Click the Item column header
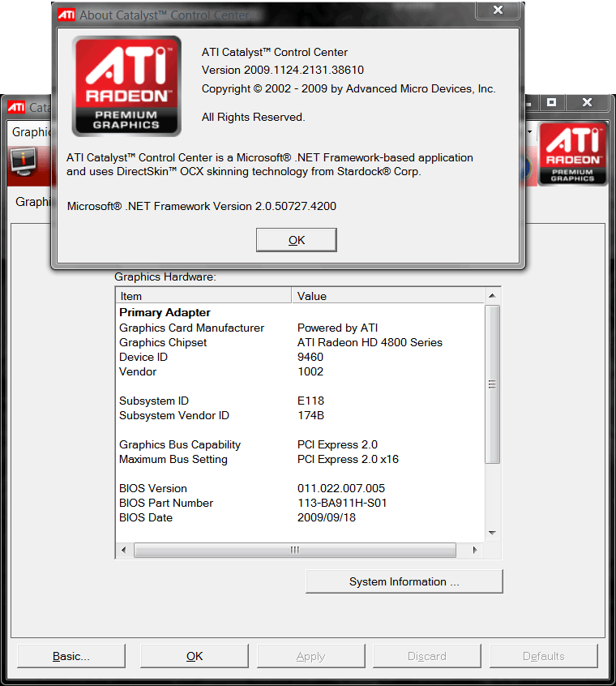 tap(203, 296)
